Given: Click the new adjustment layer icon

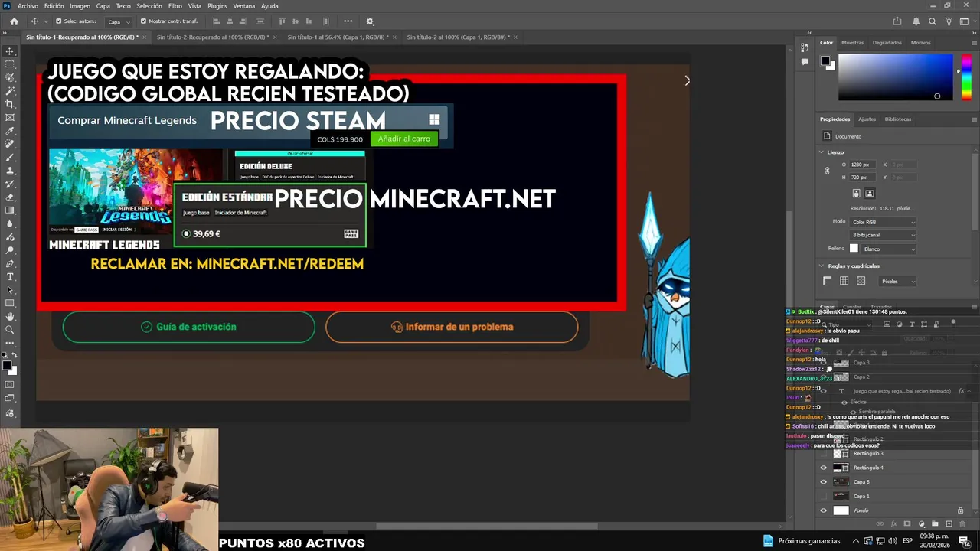Looking at the screenshot, I should [x=922, y=524].
